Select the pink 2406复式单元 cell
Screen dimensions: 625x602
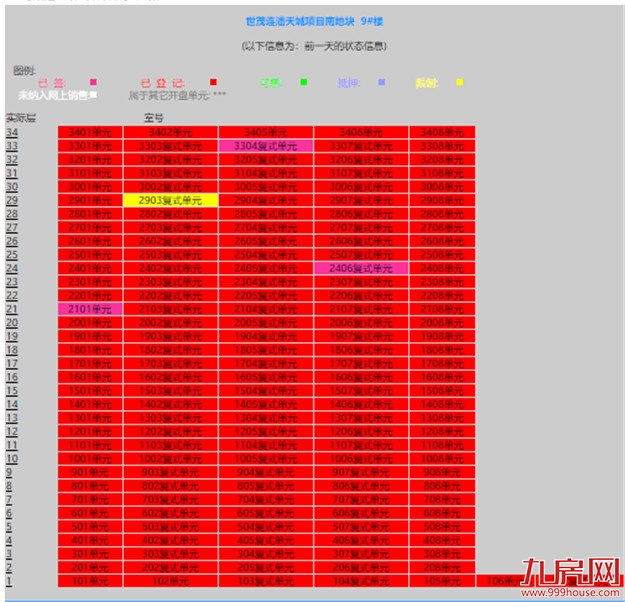click(362, 268)
